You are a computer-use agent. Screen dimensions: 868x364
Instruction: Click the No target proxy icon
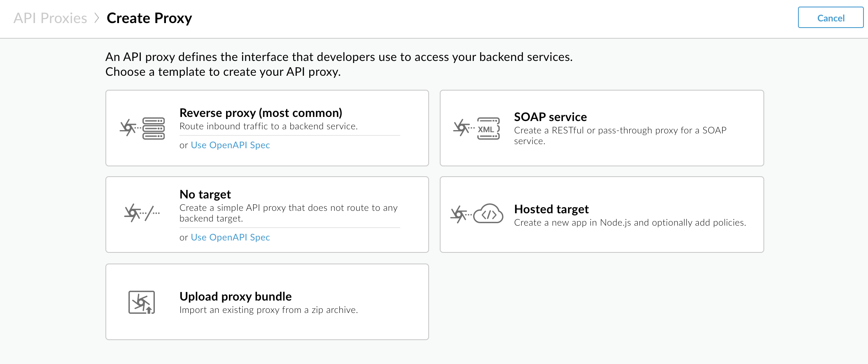[x=142, y=213]
